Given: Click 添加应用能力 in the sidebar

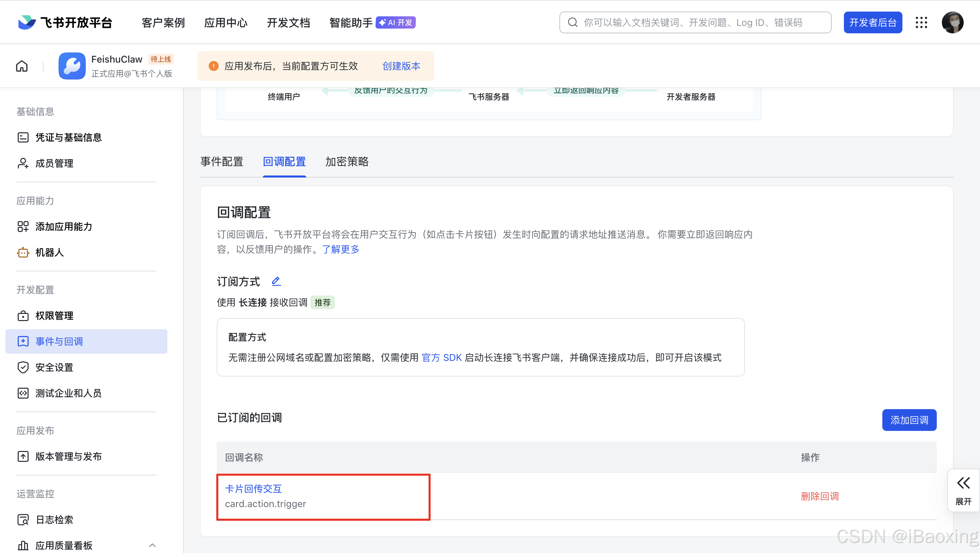Looking at the screenshot, I should pyautogui.click(x=63, y=226).
